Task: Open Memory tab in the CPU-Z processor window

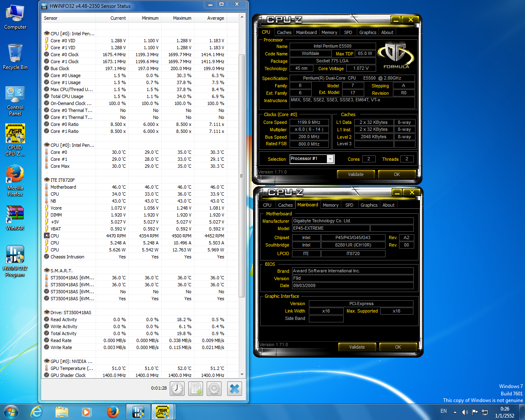Action: 329,32
